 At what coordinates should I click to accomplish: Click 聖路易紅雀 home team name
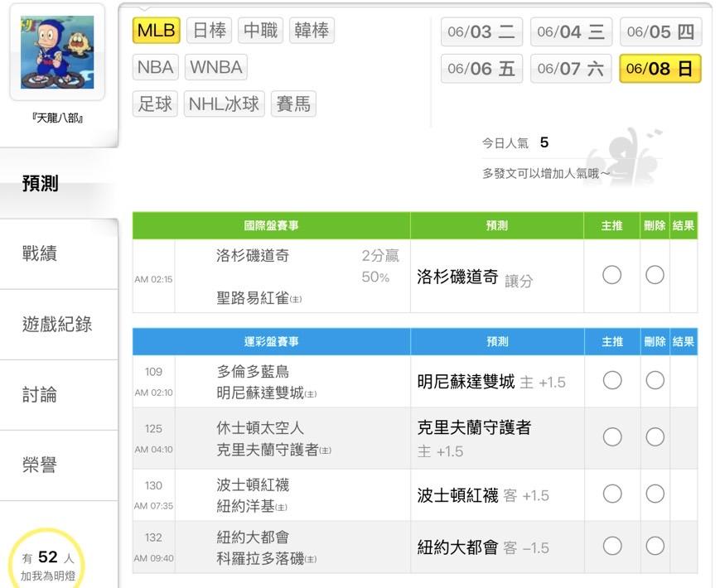259,298
